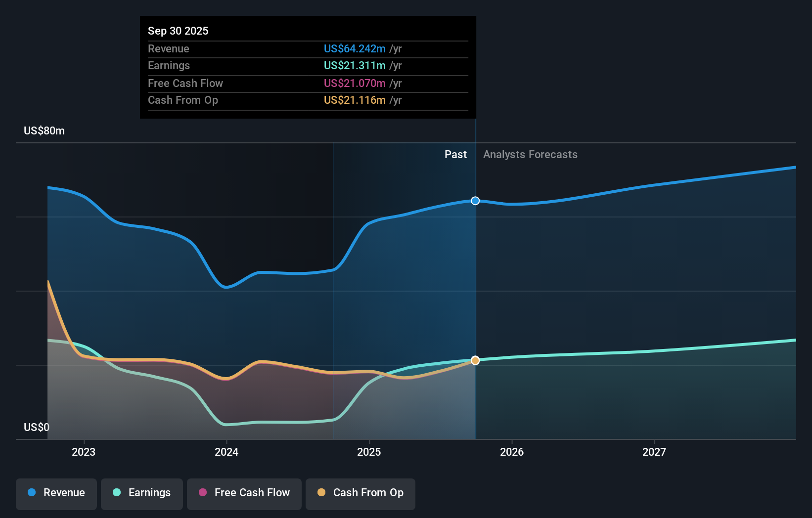
Task: Click the blue Revenue legend dot
Action: click(31, 493)
